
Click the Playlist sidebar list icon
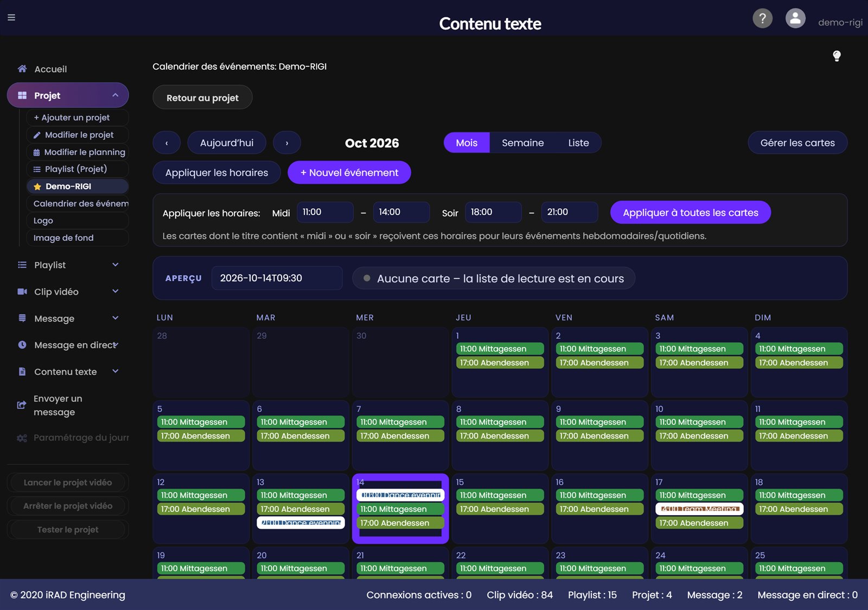coord(22,265)
